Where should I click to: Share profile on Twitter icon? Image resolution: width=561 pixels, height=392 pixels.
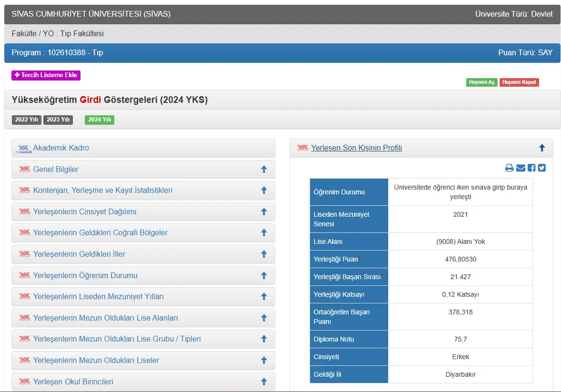click(x=541, y=168)
